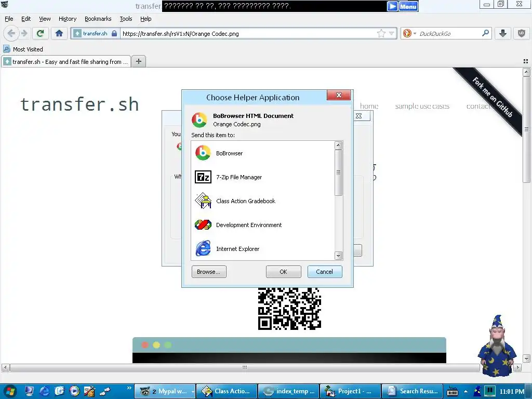532x399 pixels.
Task: Open the View menu
Action: point(45,19)
